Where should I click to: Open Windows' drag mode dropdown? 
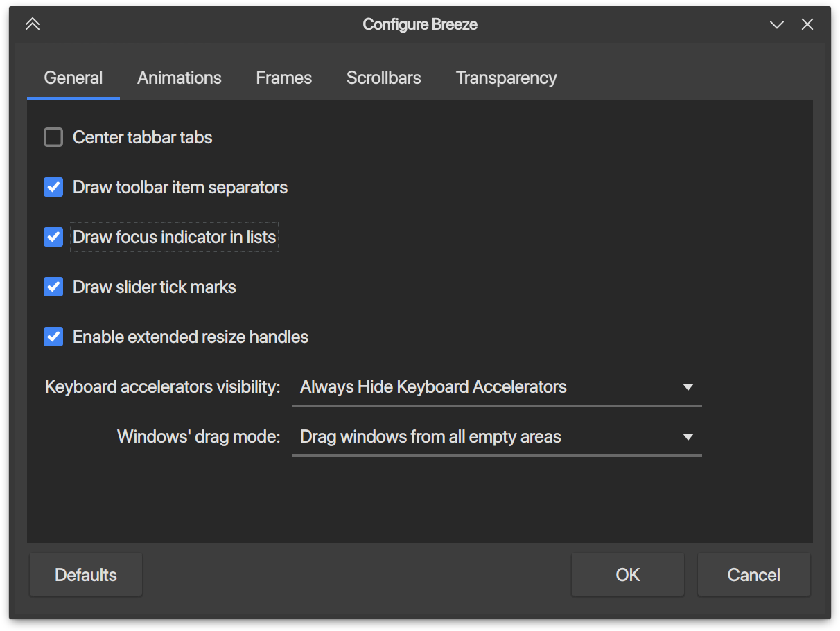(497, 436)
